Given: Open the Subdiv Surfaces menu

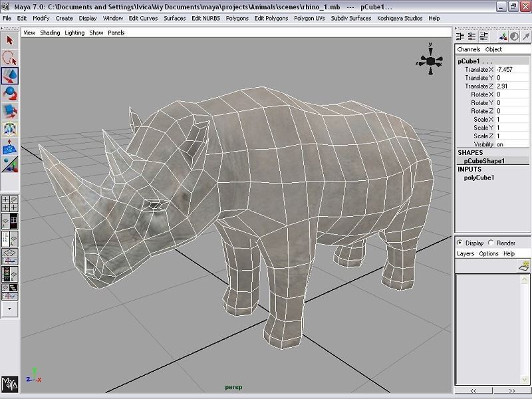Looking at the screenshot, I should click(x=351, y=19).
